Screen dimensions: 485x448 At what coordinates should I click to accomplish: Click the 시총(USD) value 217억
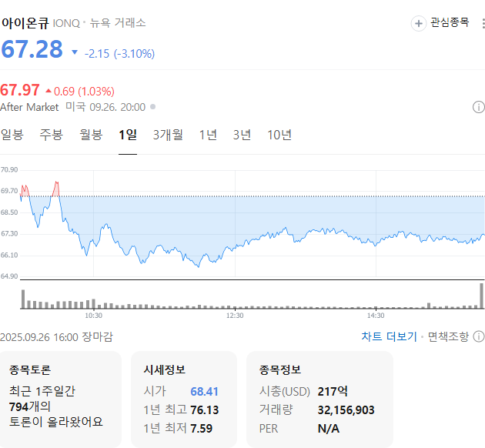click(333, 391)
